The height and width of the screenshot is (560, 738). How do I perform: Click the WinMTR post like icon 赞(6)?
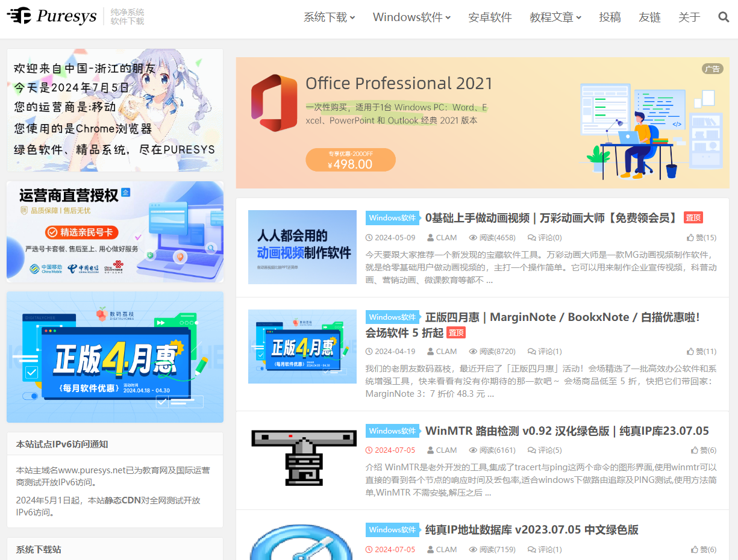click(x=695, y=450)
